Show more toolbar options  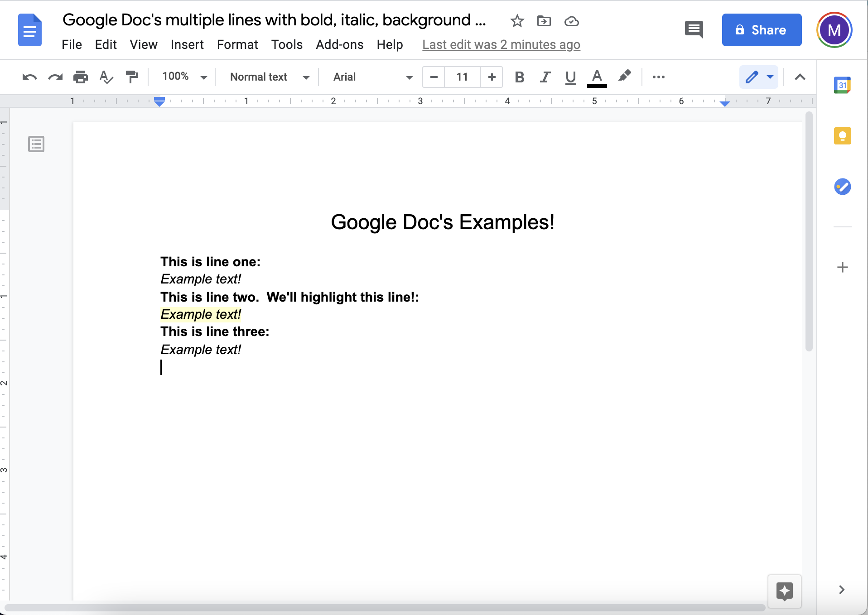(x=659, y=77)
